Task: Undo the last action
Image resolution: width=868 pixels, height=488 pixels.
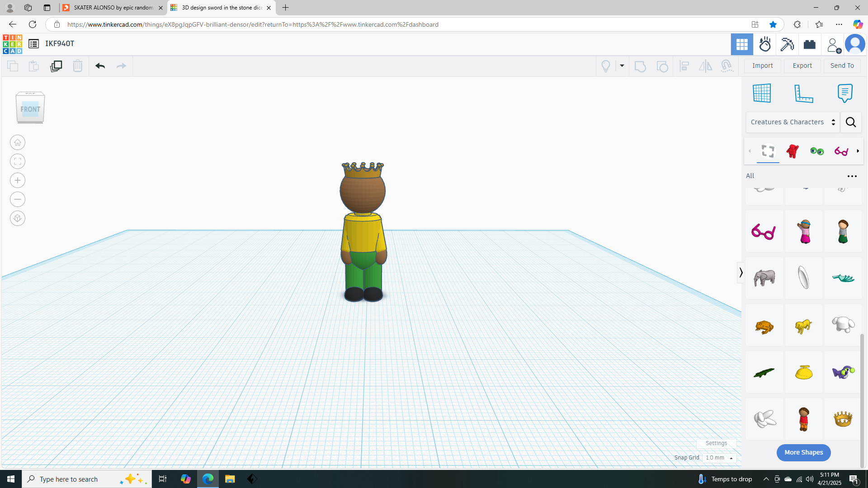Action: tap(100, 66)
